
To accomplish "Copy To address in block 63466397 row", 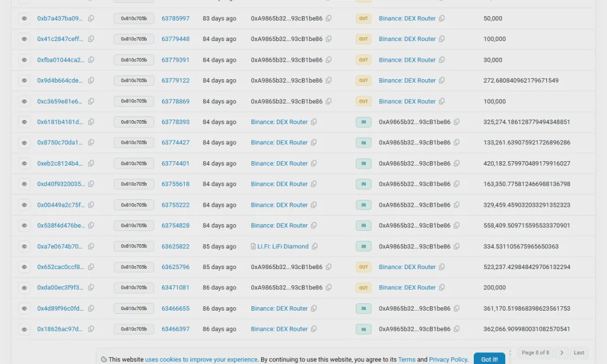I will (457, 329).
